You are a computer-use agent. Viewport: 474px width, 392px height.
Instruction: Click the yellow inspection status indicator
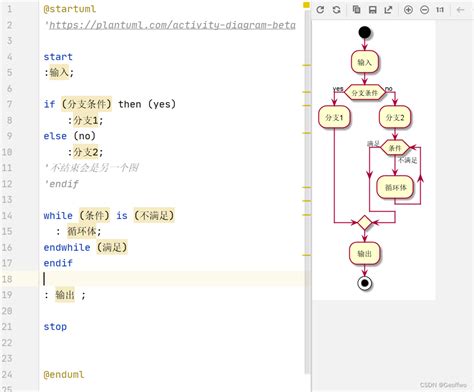306,5
